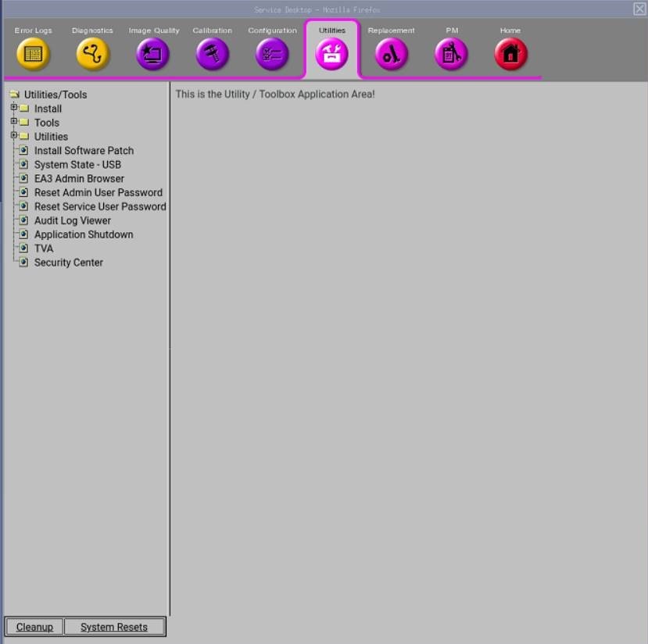648x644 pixels.
Task: Click the Replacement tools icon
Action: pos(392,54)
